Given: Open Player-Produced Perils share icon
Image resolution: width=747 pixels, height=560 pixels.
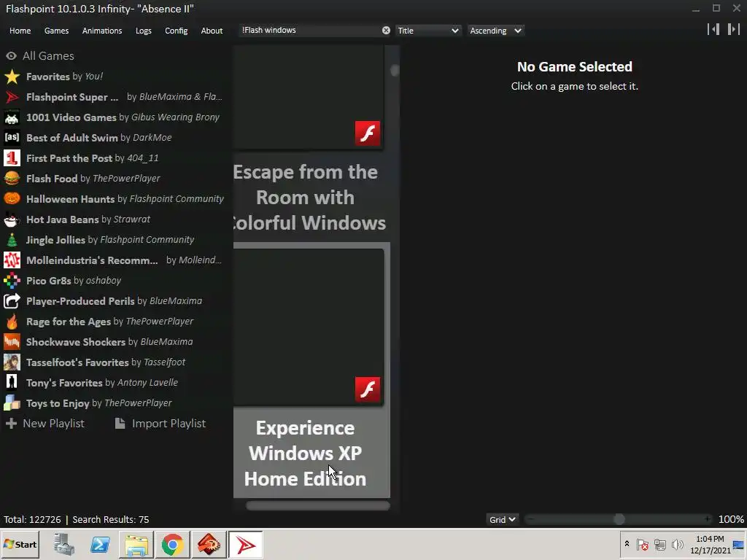Looking at the screenshot, I should (12, 301).
